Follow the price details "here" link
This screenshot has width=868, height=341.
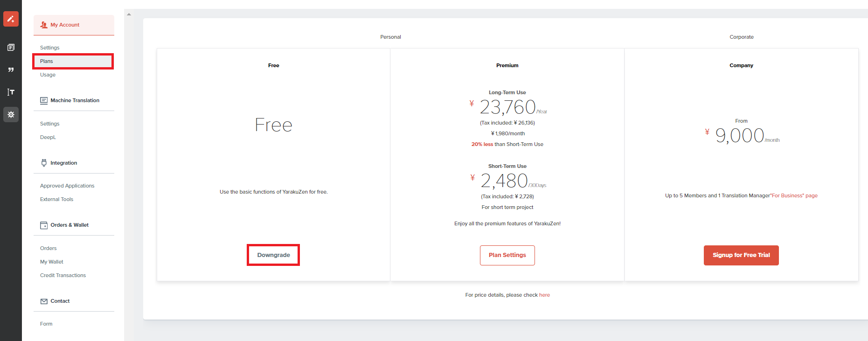544,295
